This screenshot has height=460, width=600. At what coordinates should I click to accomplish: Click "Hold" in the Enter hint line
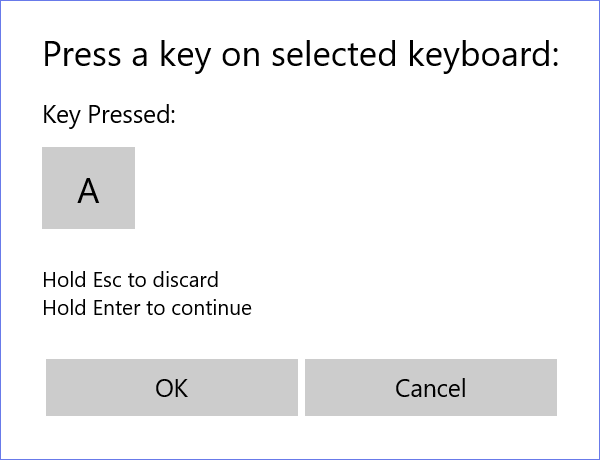(x=64, y=307)
